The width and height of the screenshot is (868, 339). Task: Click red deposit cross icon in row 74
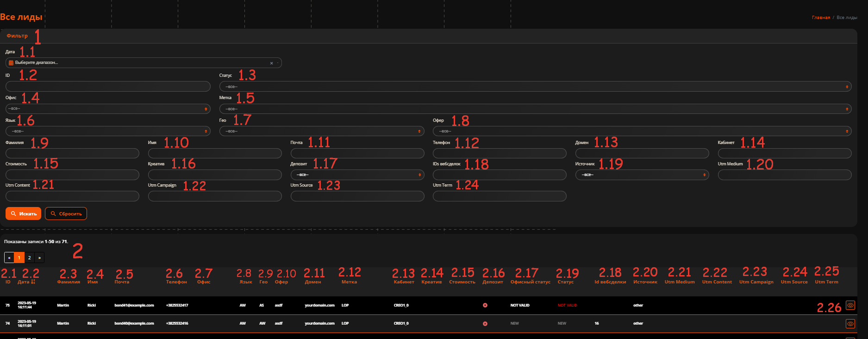(x=485, y=324)
